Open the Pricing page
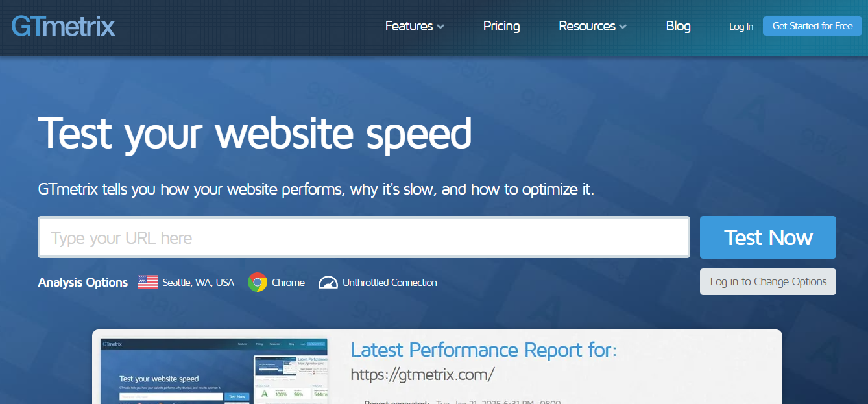The height and width of the screenshot is (404, 868). pyautogui.click(x=501, y=26)
